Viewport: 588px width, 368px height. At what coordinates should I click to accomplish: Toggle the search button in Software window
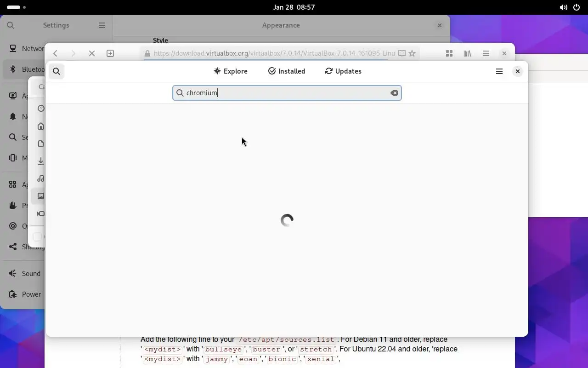tap(57, 71)
